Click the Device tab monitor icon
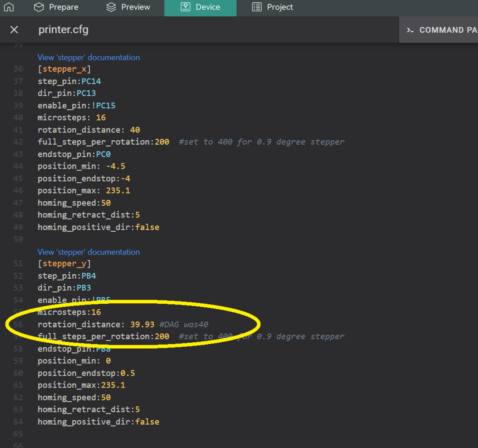 point(186,7)
